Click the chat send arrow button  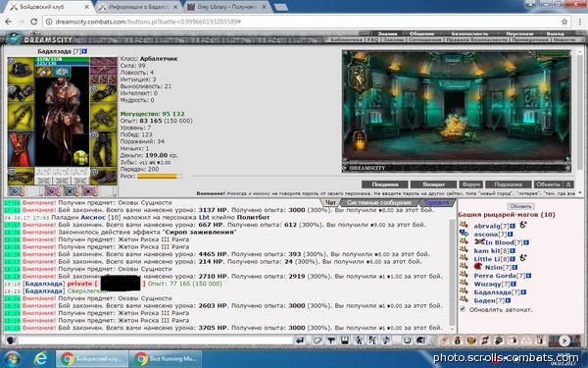point(300,341)
